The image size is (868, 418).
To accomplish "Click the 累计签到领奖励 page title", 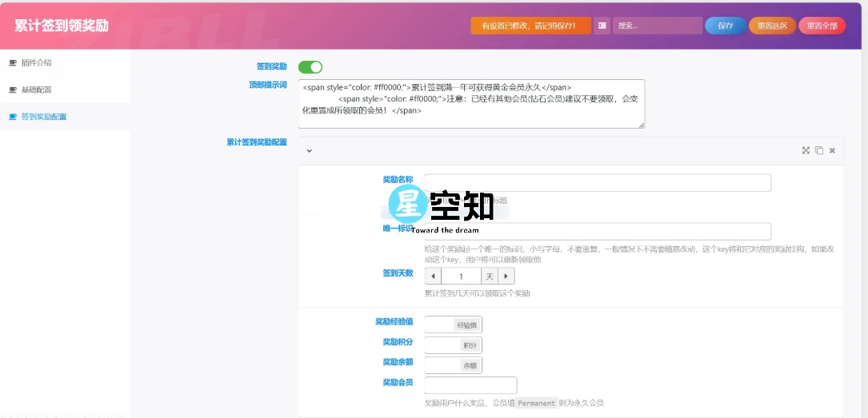I will point(62,26).
